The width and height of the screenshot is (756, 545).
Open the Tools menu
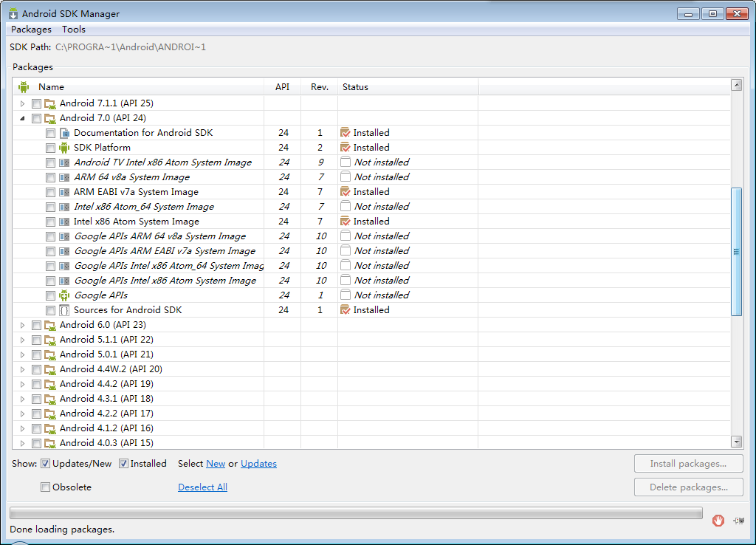(x=74, y=30)
